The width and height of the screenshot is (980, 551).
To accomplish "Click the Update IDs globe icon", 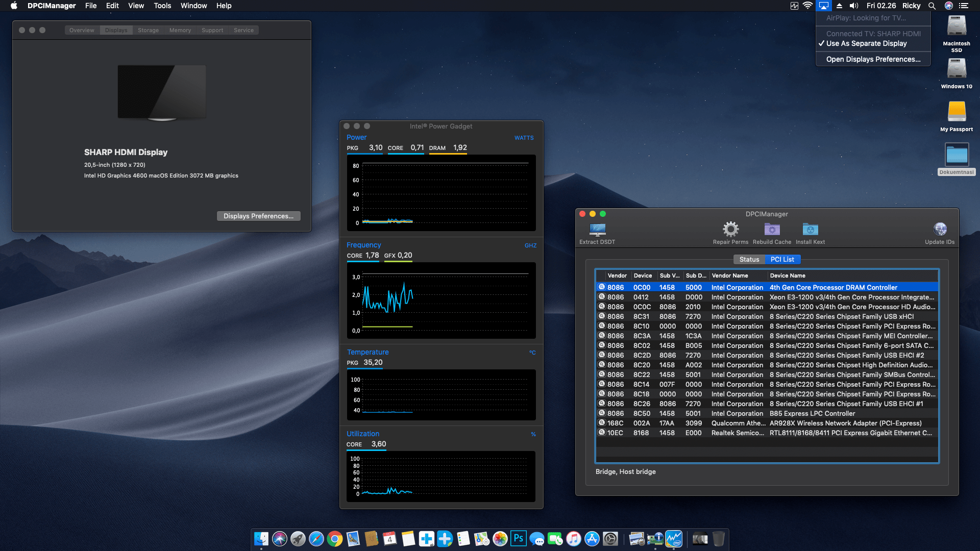I will (x=940, y=229).
